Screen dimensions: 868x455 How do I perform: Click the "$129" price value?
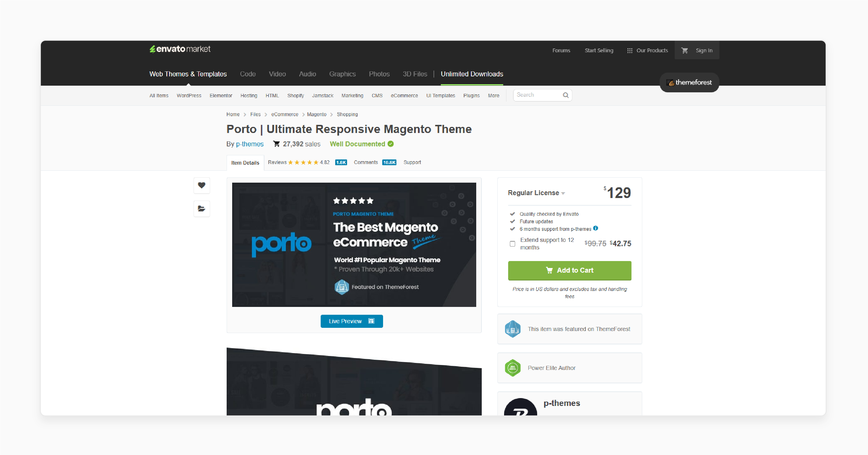[617, 193]
